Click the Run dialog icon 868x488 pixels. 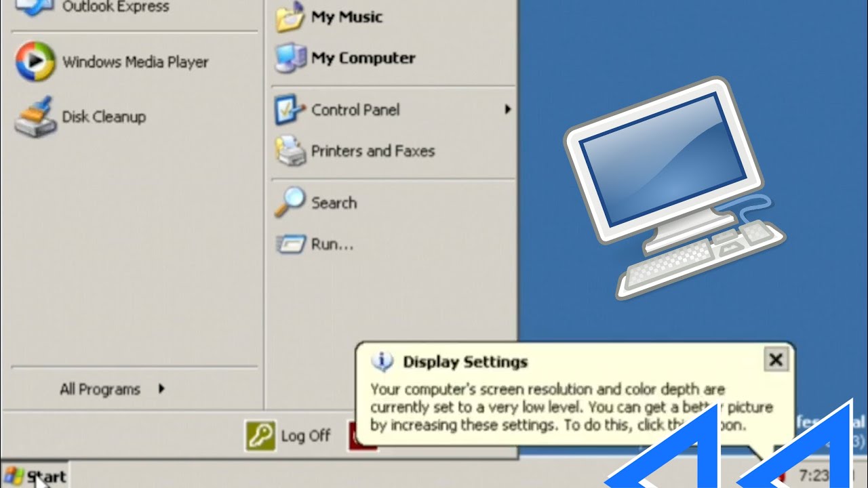click(x=290, y=244)
